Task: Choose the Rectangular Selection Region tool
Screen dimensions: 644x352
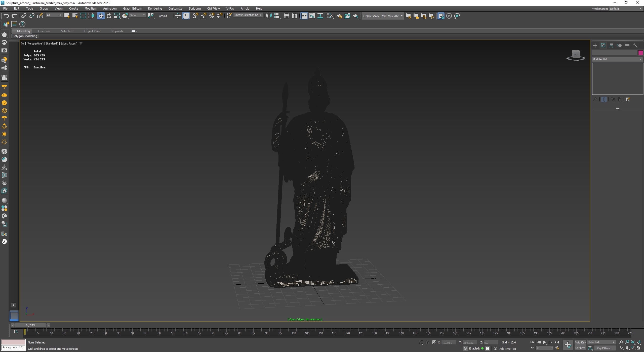Action: click(83, 16)
